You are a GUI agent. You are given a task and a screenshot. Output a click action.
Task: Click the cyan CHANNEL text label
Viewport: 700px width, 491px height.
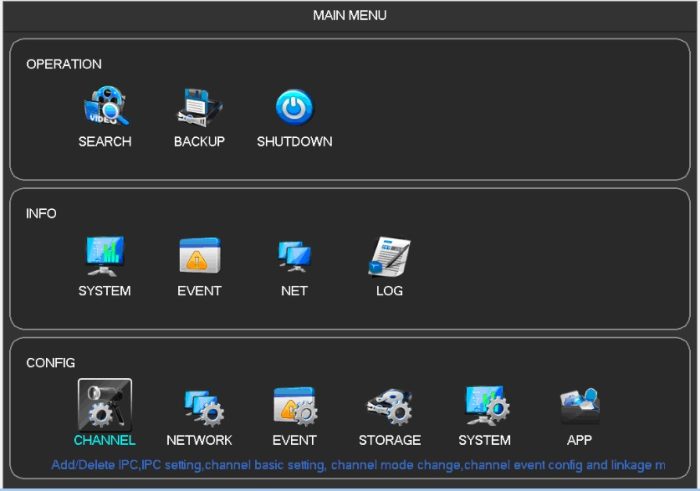click(105, 440)
